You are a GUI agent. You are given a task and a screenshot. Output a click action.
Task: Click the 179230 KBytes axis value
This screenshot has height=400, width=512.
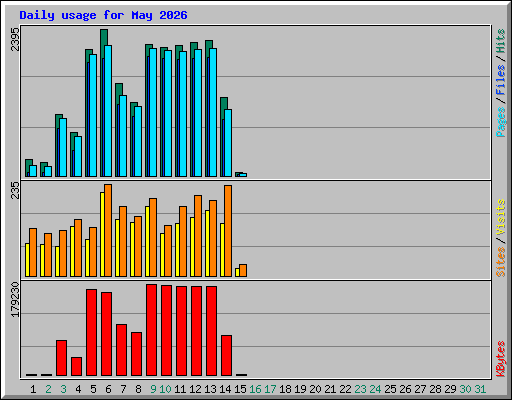click(x=15, y=299)
